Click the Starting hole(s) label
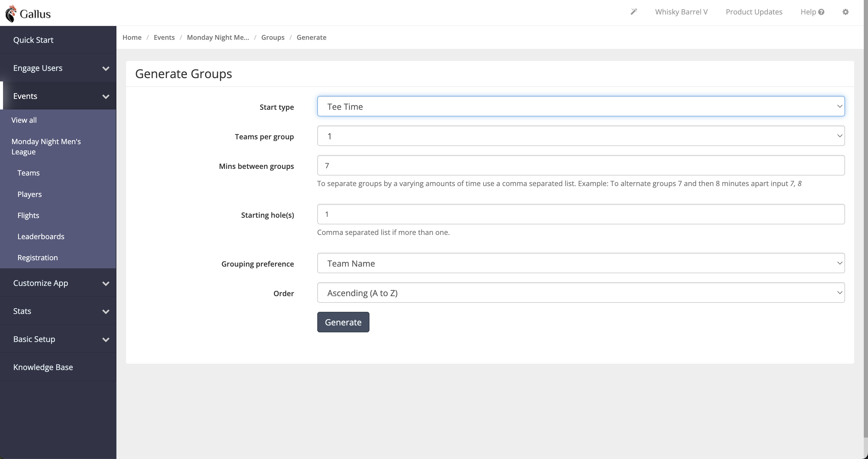The width and height of the screenshot is (868, 459). pos(268,215)
